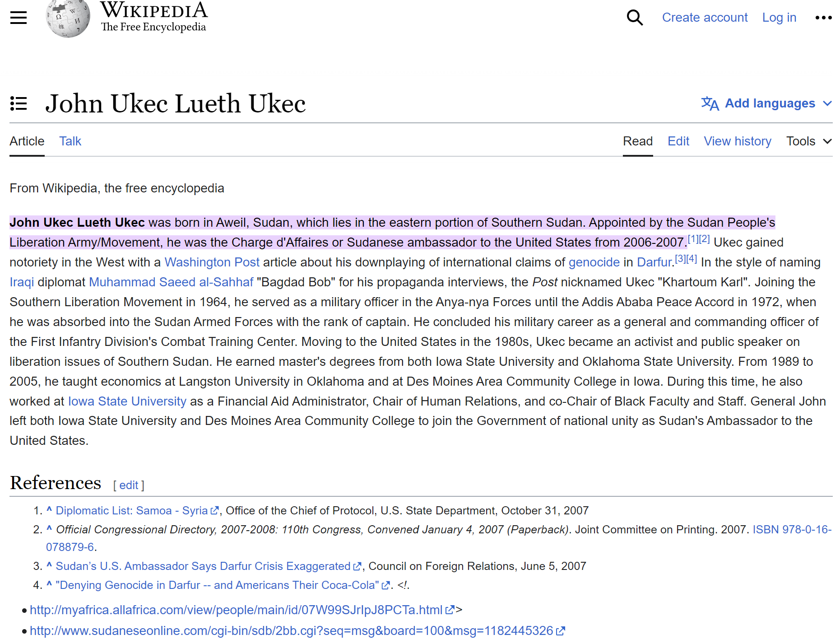Click the Log in link

click(779, 18)
